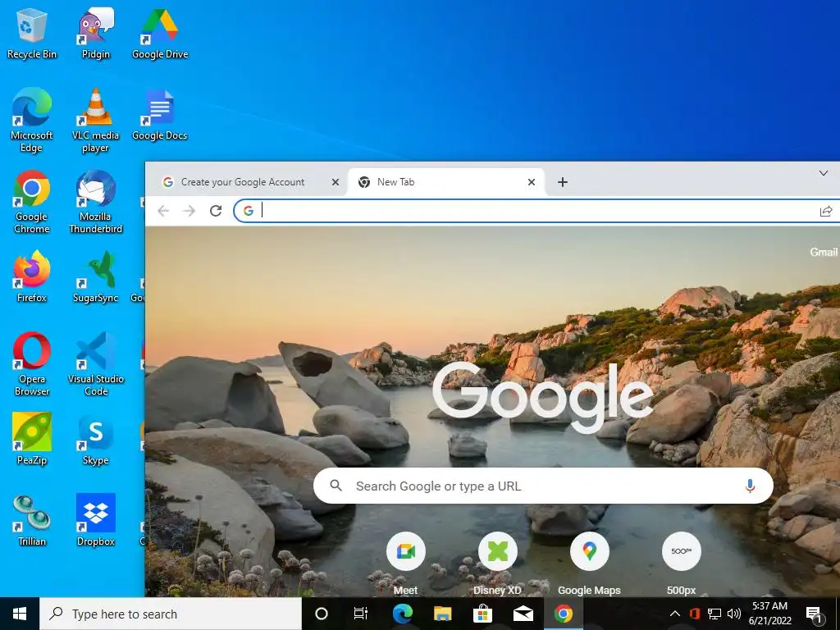Screen dimensions: 840x630
Task: Click the Office tray icon
Action: pos(695,614)
